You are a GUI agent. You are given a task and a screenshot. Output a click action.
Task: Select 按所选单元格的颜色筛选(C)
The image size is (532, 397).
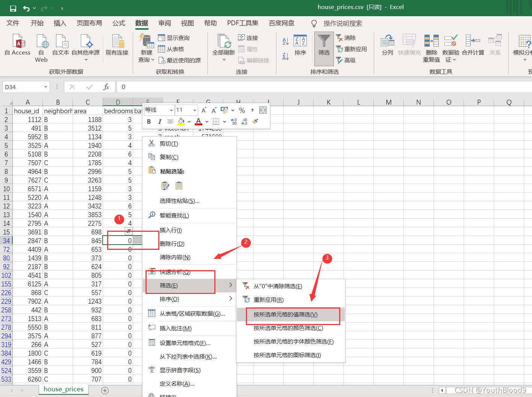click(x=291, y=328)
